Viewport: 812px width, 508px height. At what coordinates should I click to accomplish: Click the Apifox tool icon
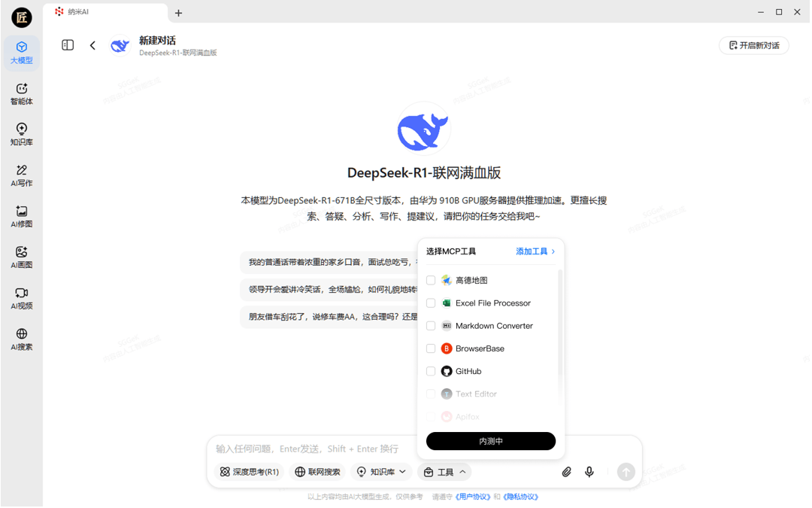[447, 417]
